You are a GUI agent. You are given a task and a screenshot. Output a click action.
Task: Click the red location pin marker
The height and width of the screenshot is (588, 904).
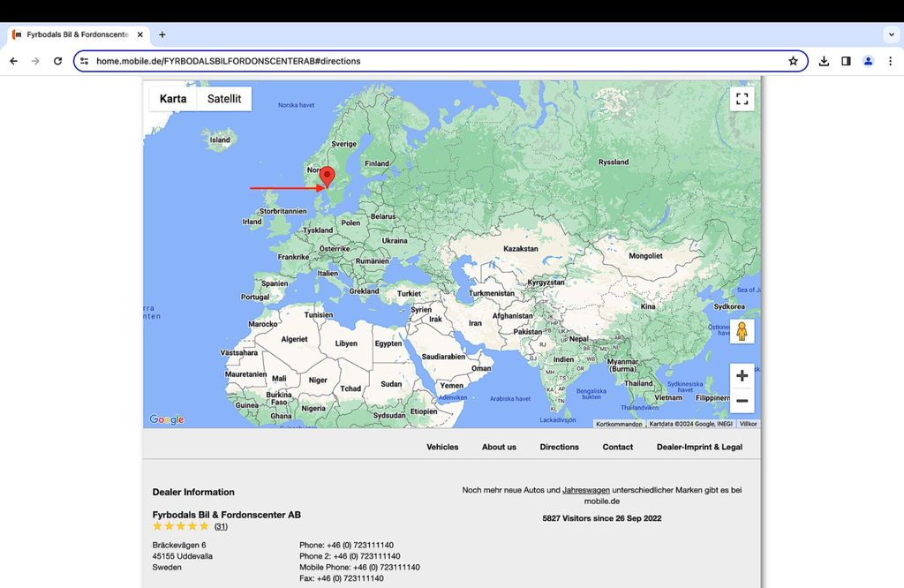pos(327,177)
